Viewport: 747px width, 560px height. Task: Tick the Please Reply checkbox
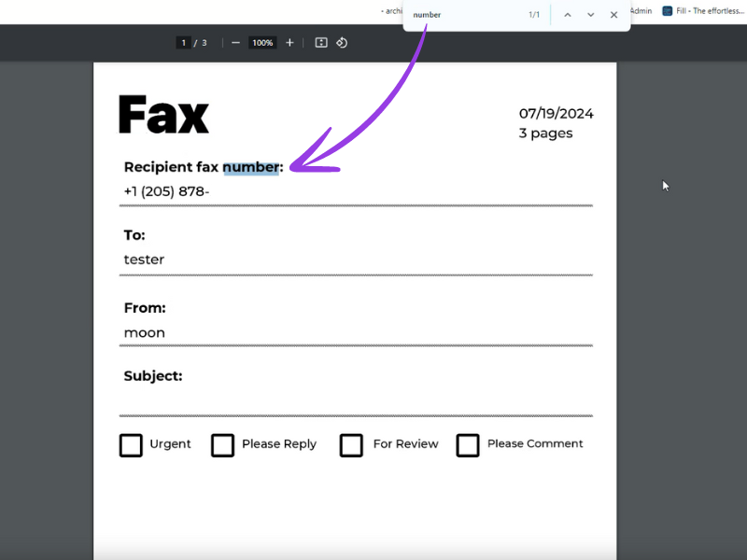pyautogui.click(x=222, y=445)
